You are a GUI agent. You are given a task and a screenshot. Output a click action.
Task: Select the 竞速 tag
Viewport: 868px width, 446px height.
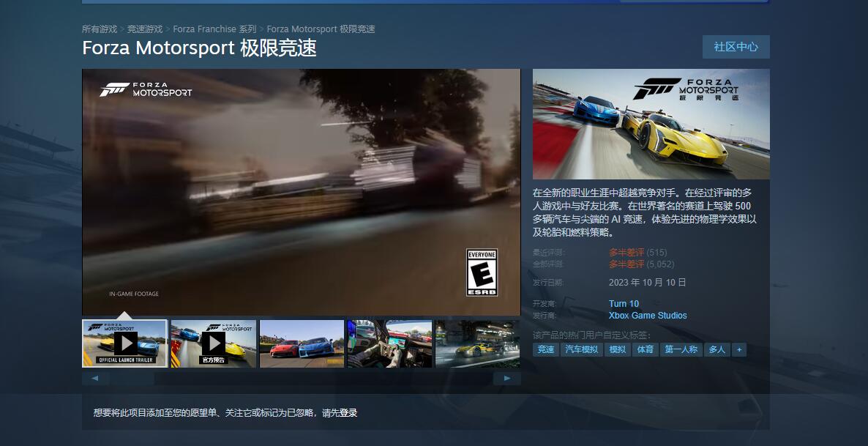click(546, 349)
